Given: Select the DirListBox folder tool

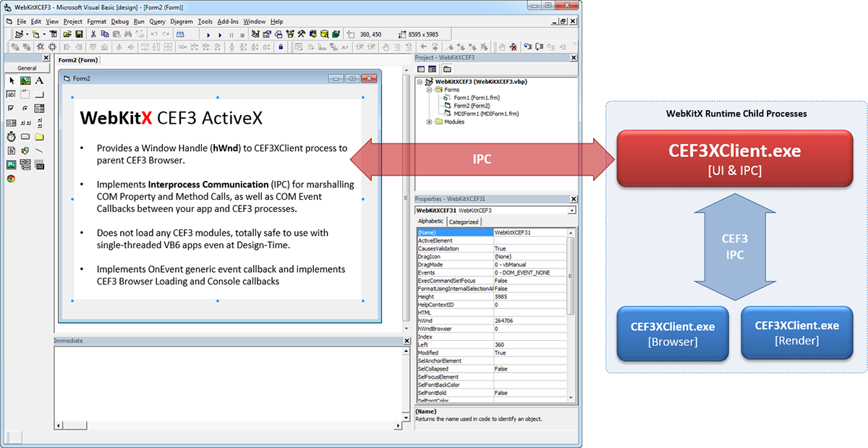Looking at the screenshot, I should pos(39,136).
